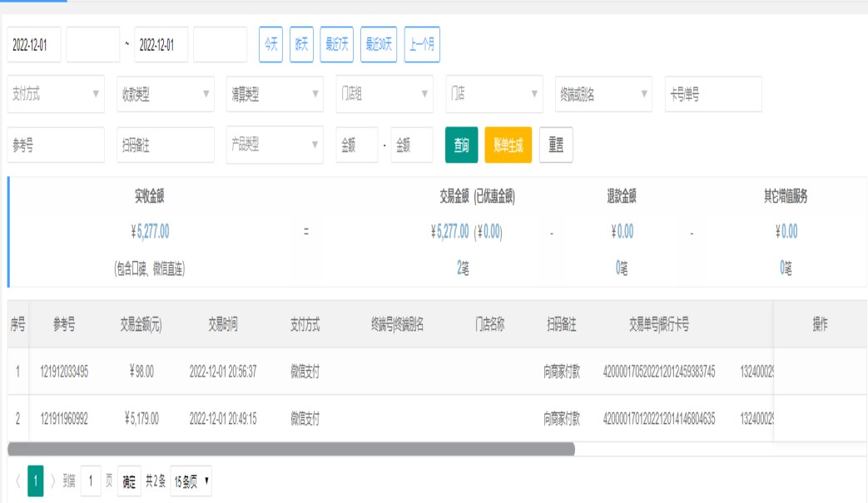868x503 pixels.
Task: Open the 支付方式 dropdown
Action: click(56, 94)
